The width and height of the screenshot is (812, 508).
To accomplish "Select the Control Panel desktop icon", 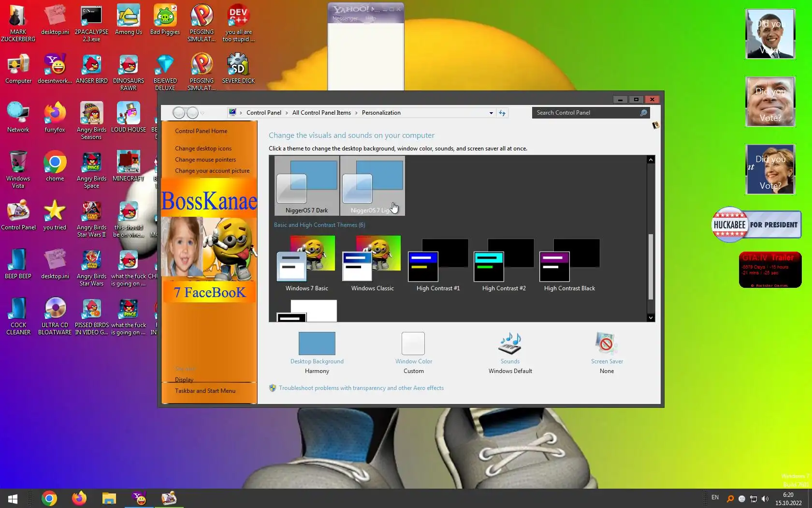I will pos(18,215).
